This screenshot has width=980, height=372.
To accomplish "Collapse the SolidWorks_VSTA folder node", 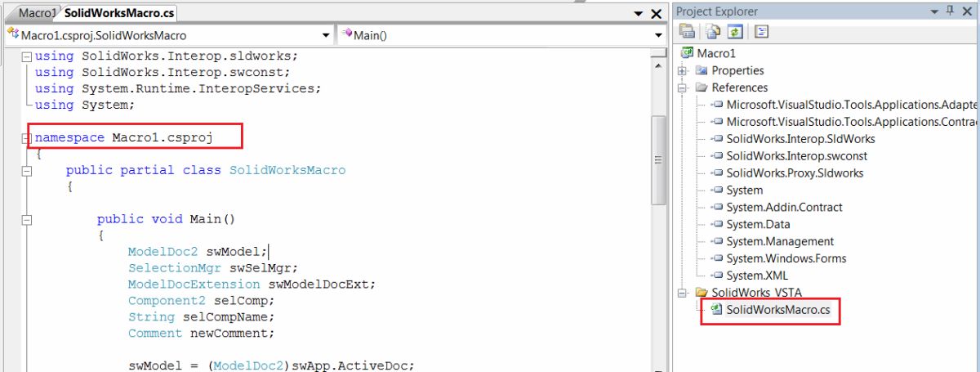I will 683,292.
